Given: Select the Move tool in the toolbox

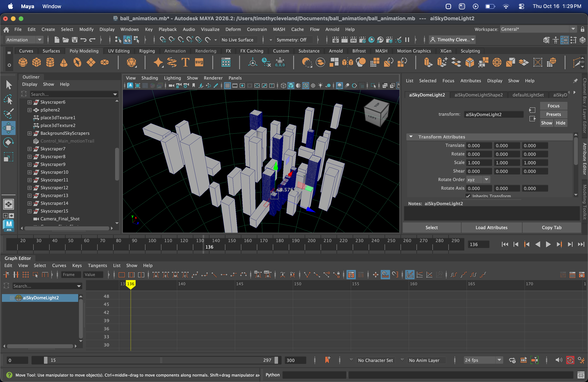Looking at the screenshot, I should (8, 128).
